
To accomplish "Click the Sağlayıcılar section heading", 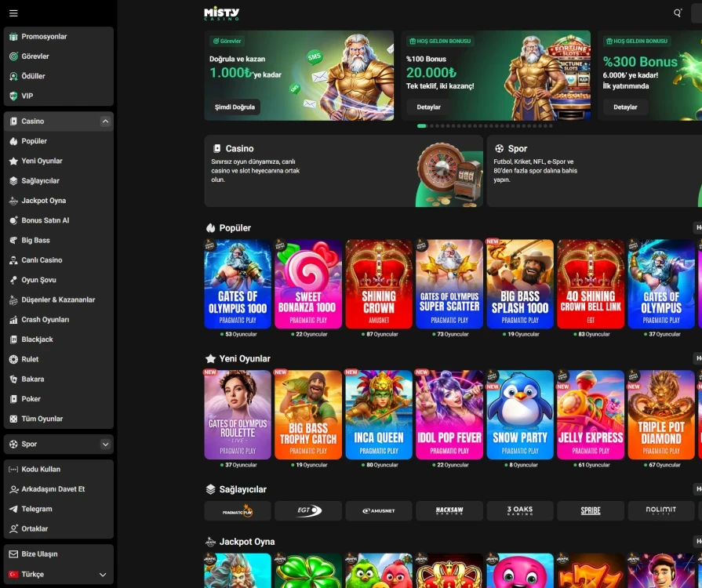I will [242, 489].
